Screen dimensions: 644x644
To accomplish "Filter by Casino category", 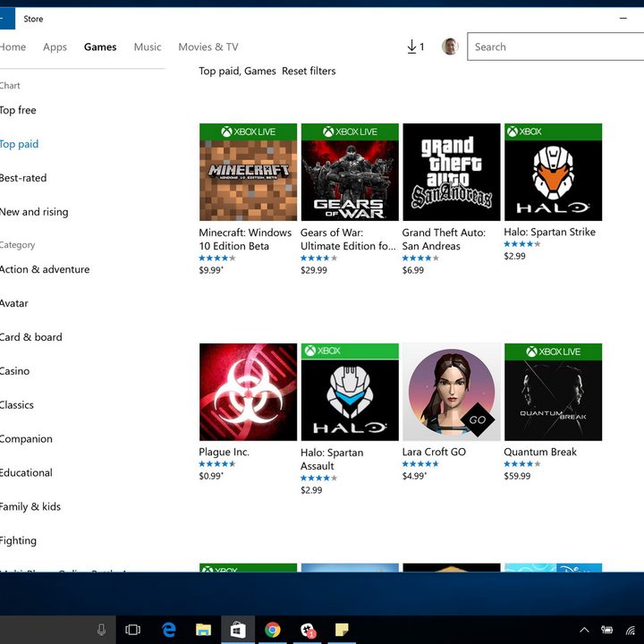I will click(x=14, y=371).
